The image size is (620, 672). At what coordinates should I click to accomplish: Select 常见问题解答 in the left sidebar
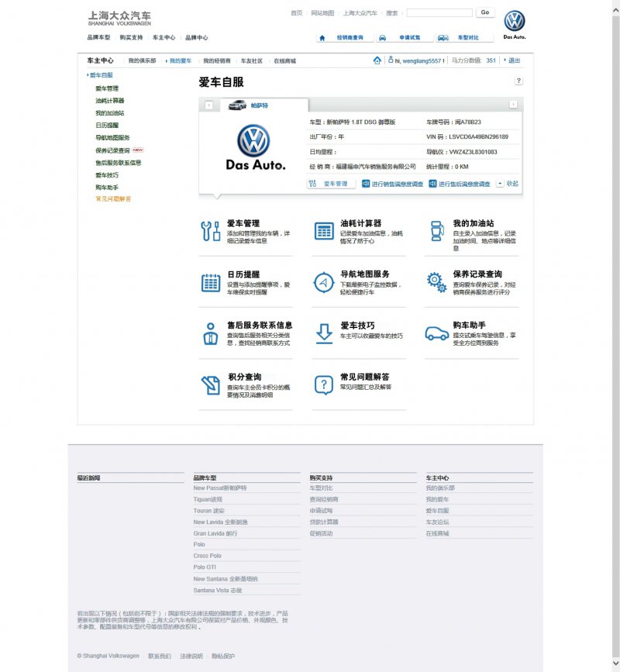[x=113, y=199]
